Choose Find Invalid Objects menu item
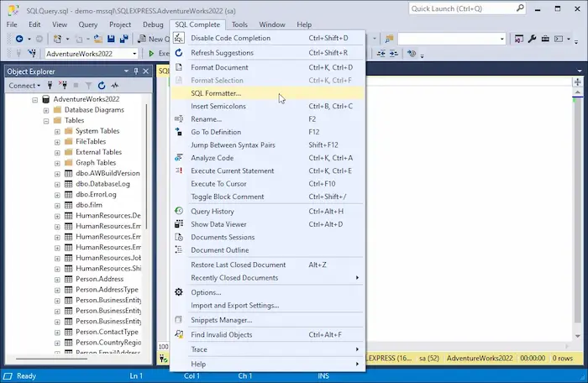This screenshot has height=383, width=588. tap(268, 334)
